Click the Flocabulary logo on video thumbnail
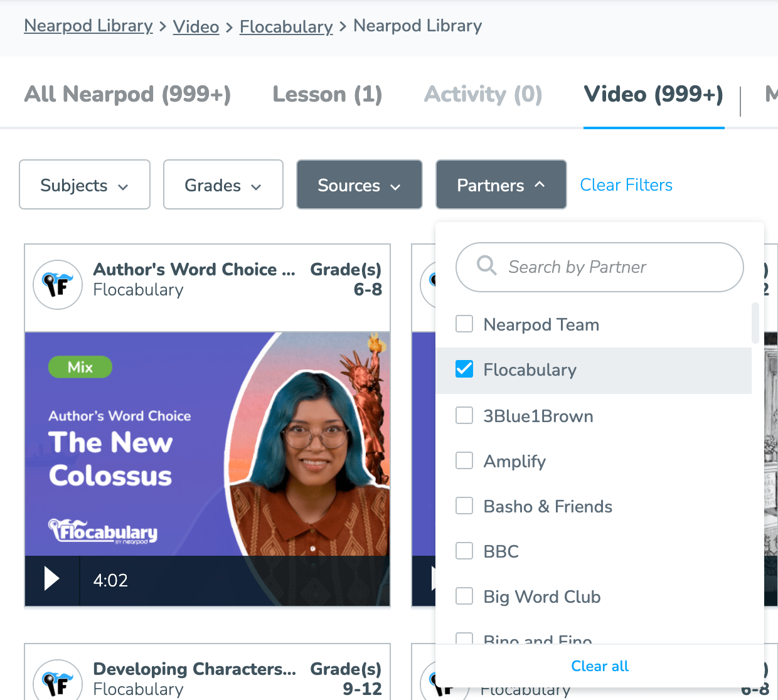 [103, 531]
